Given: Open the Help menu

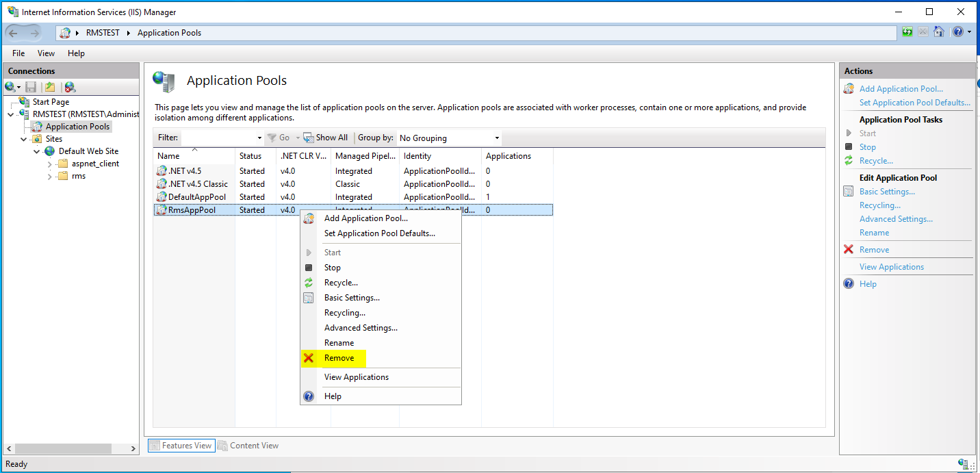Looking at the screenshot, I should coord(76,53).
